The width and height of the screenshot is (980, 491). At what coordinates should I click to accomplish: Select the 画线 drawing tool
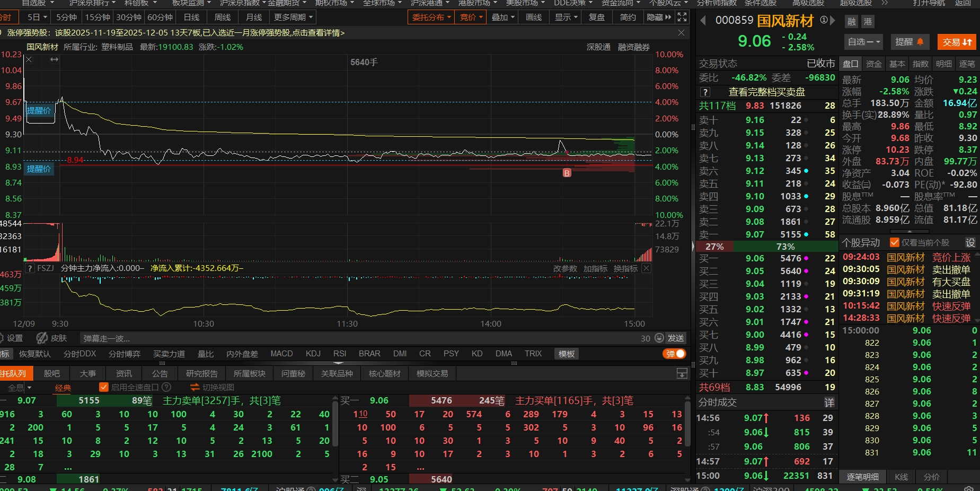tap(534, 17)
